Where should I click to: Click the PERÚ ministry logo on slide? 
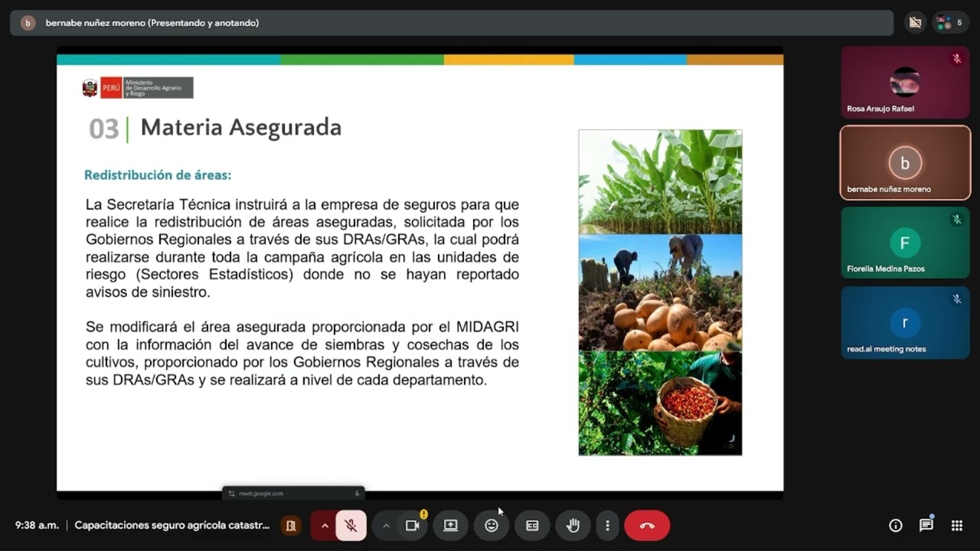pos(138,88)
